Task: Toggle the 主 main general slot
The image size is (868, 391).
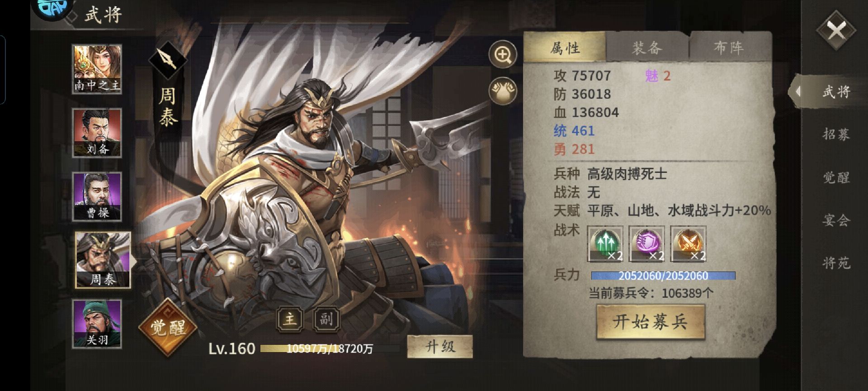Action: click(290, 319)
